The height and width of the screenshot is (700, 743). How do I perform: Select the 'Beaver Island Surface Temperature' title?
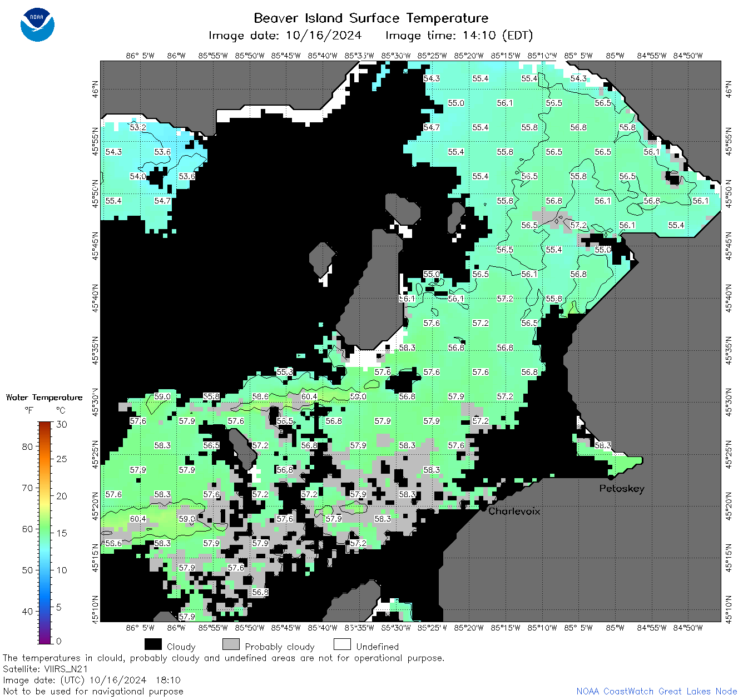[371, 18]
